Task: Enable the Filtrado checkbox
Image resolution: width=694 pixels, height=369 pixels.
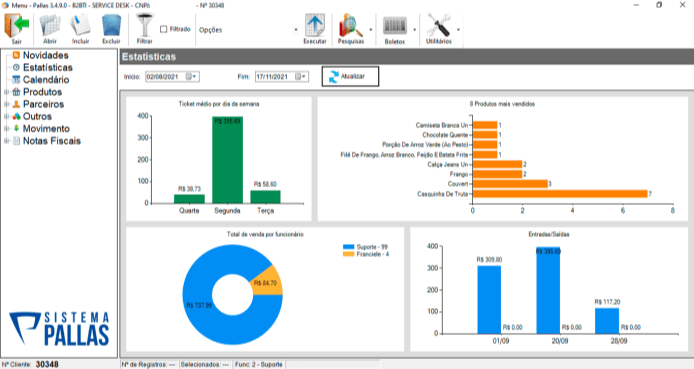Action: click(163, 29)
